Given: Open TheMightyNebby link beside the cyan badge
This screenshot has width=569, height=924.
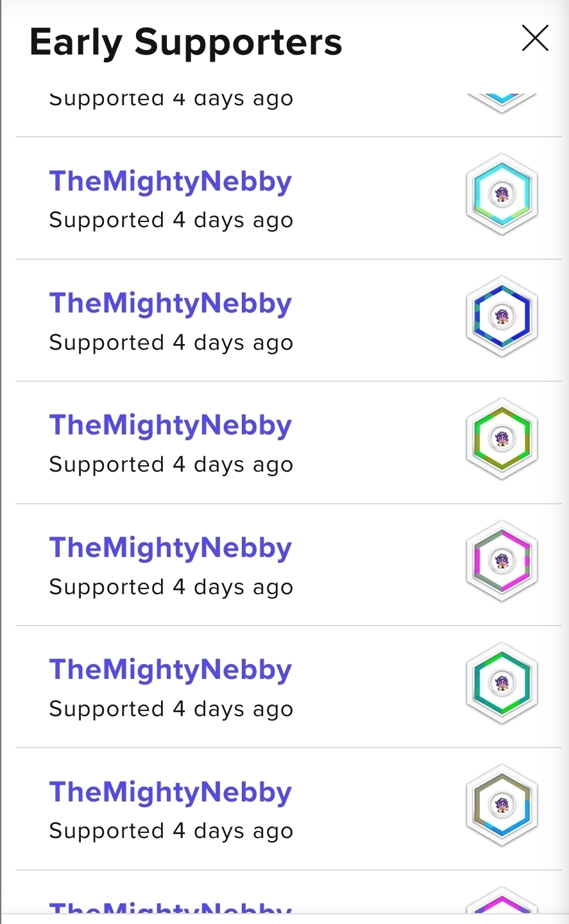Looking at the screenshot, I should [x=171, y=182].
